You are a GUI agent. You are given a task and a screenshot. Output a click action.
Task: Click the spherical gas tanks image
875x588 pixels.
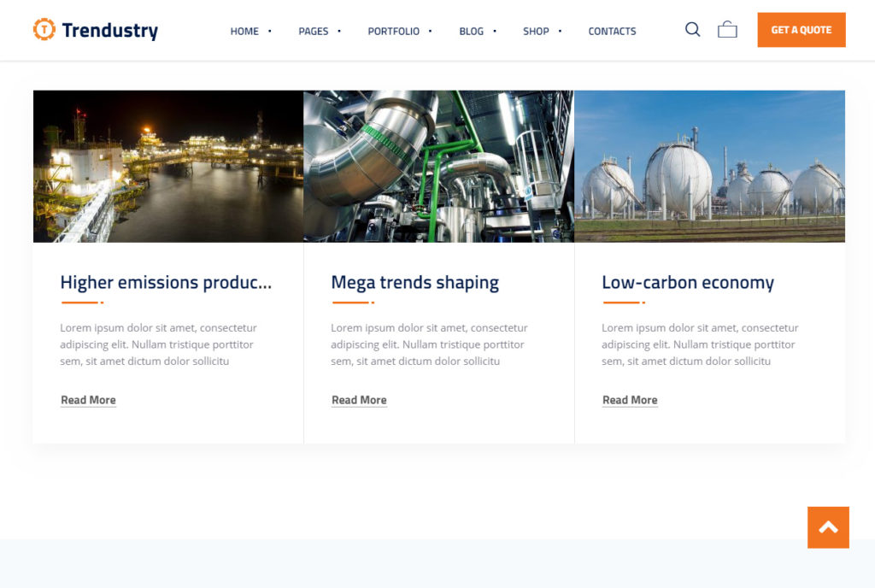coord(709,167)
